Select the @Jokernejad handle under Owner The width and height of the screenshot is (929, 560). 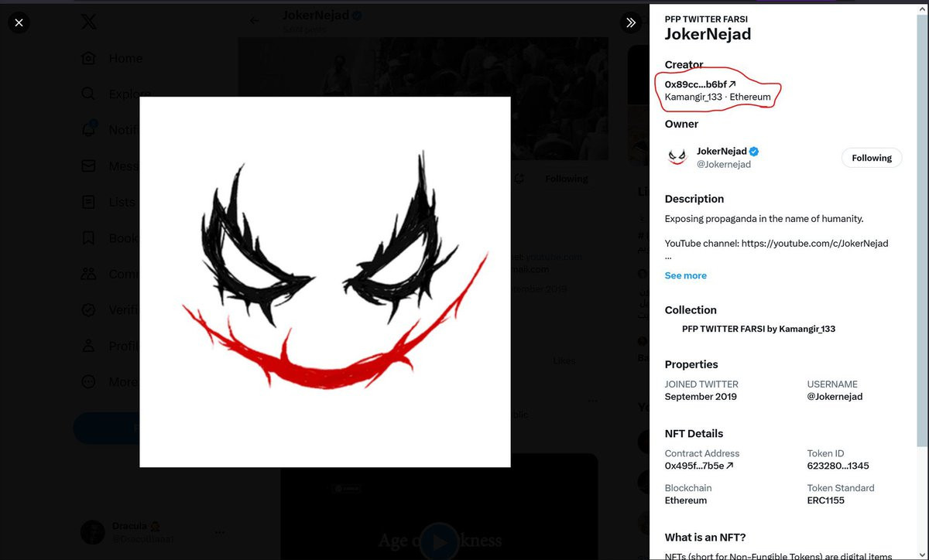723,164
